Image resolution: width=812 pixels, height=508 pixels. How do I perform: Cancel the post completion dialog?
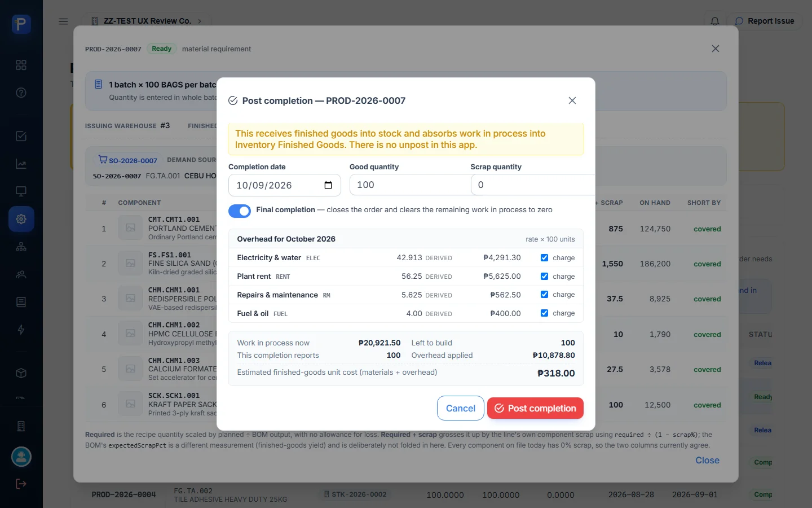461,408
